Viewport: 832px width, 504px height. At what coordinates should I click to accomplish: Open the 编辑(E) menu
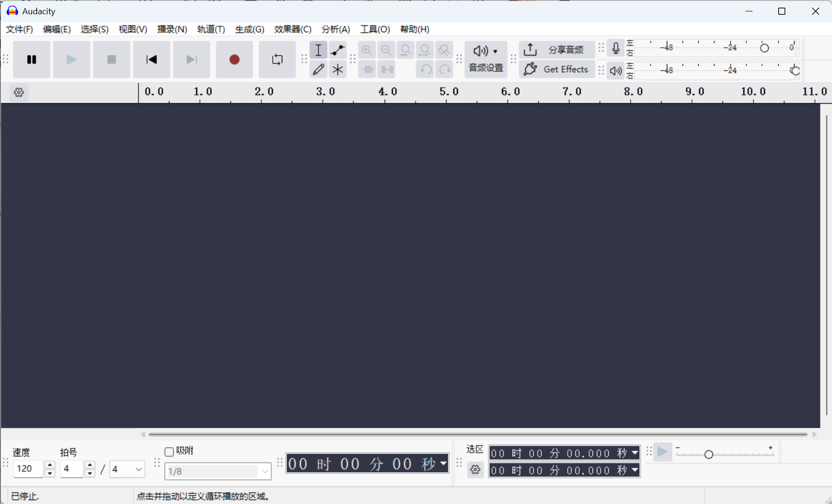point(57,30)
